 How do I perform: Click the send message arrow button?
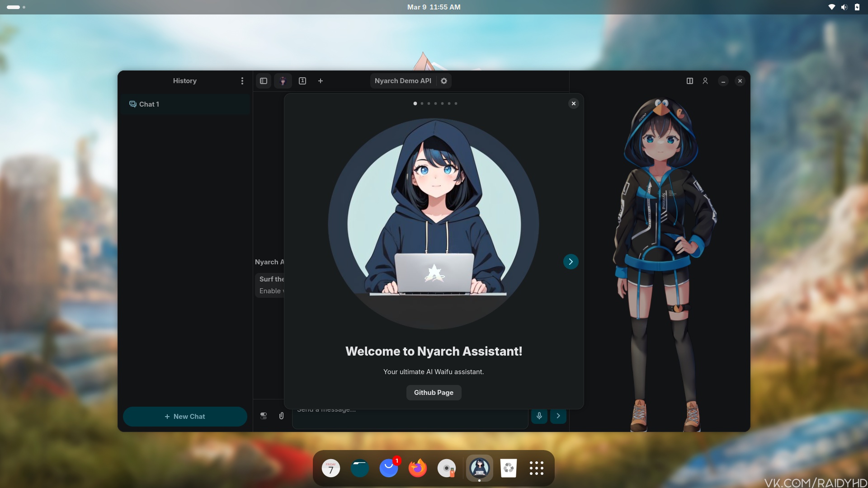click(558, 416)
